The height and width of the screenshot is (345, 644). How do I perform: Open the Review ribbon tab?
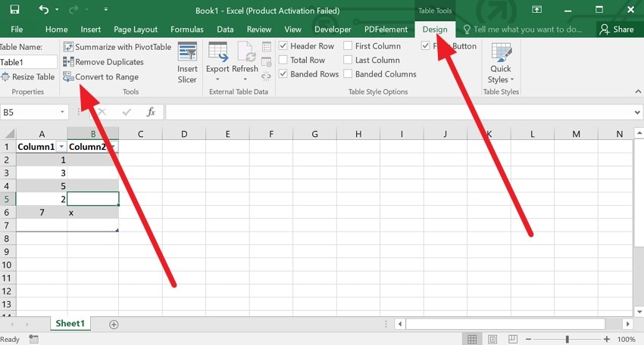(259, 30)
